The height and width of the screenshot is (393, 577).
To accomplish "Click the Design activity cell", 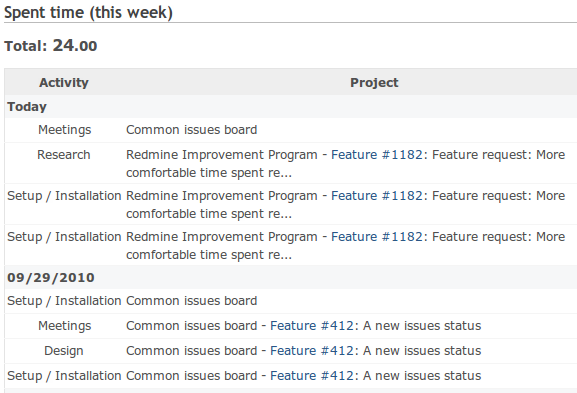I will point(64,351).
